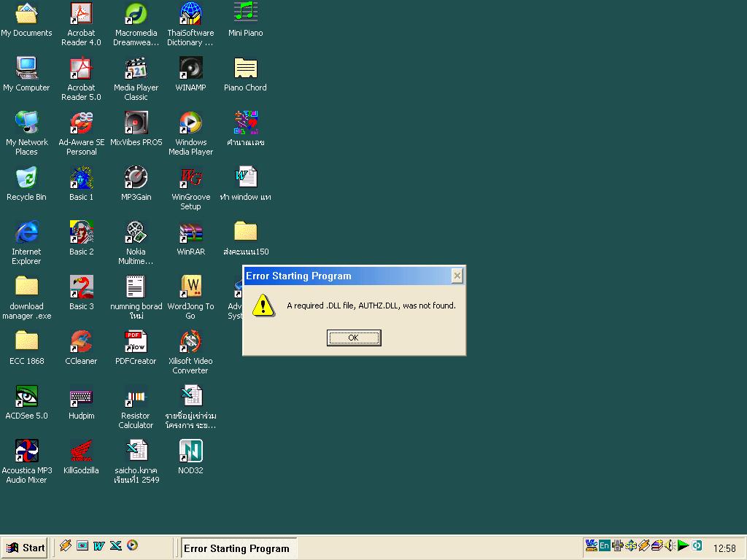Select the ทำ window แท Word document
This screenshot has width=747, height=560.
coord(245,184)
